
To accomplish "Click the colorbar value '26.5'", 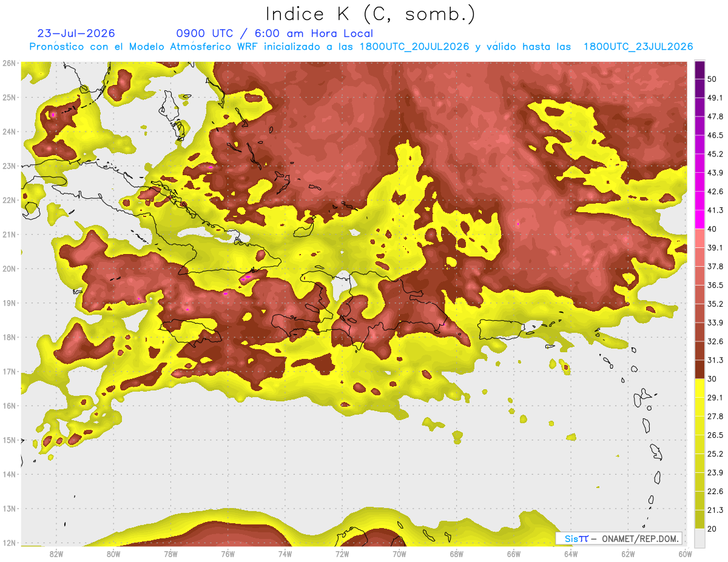I will point(715,435).
